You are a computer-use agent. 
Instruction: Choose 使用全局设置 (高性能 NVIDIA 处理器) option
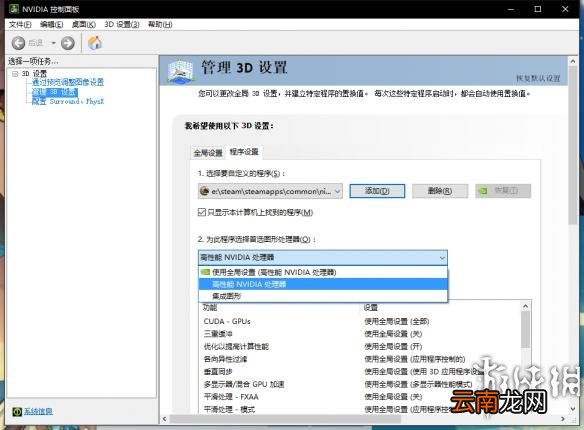click(323, 272)
